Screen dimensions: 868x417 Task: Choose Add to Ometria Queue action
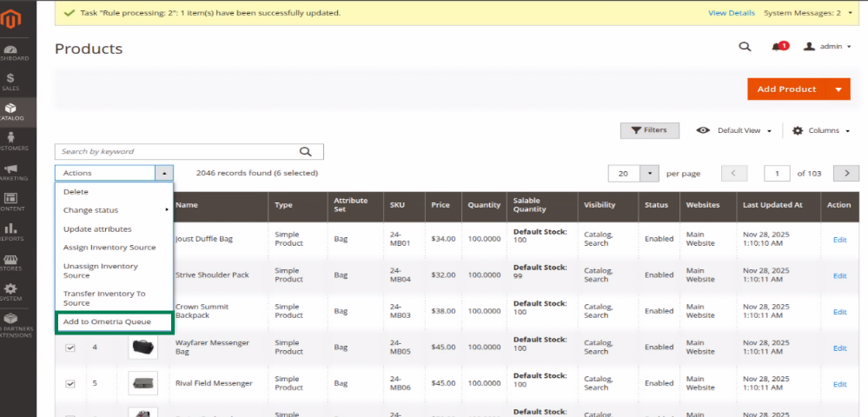point(114,321)
